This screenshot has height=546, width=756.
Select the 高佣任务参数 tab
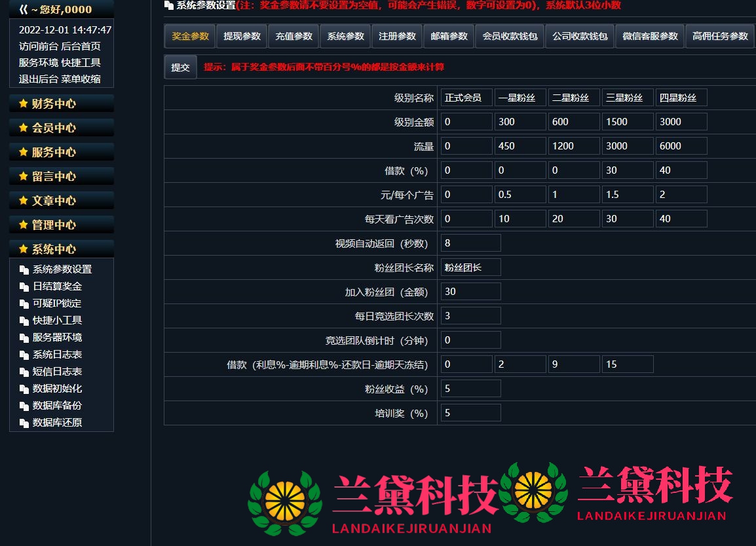click(720, 36)
